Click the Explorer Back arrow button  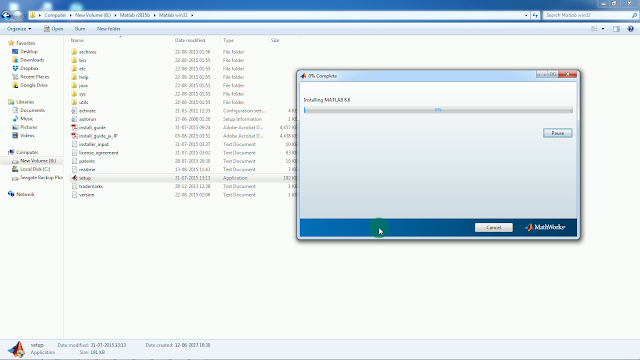point(6,15)
